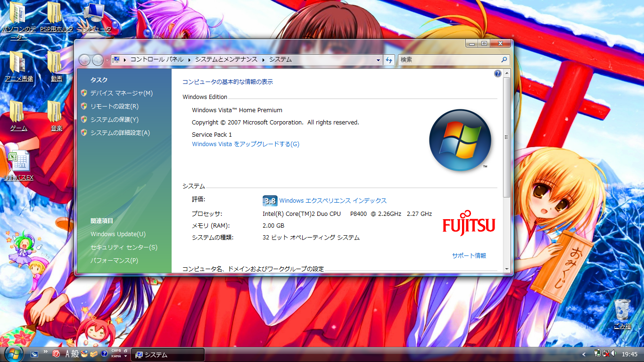Open システムの詳細設定(A) task link
The image size is (644, 362).
120,133
